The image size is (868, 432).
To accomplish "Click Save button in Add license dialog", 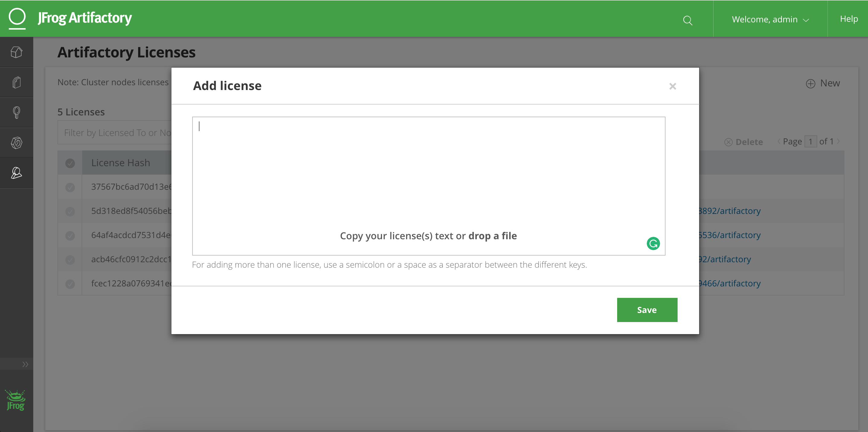I will pos(647,310).
